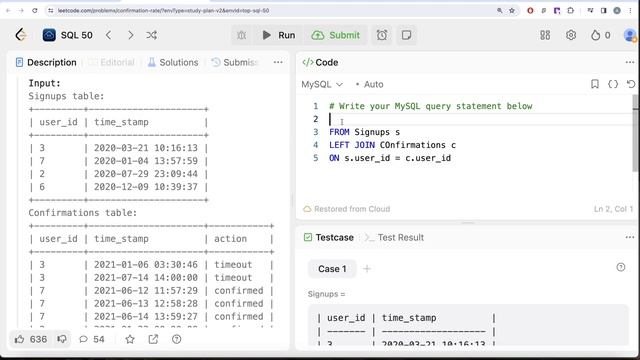Format code with the braces icon
Viewport: 640px width, 360px height.
(613, 84)
